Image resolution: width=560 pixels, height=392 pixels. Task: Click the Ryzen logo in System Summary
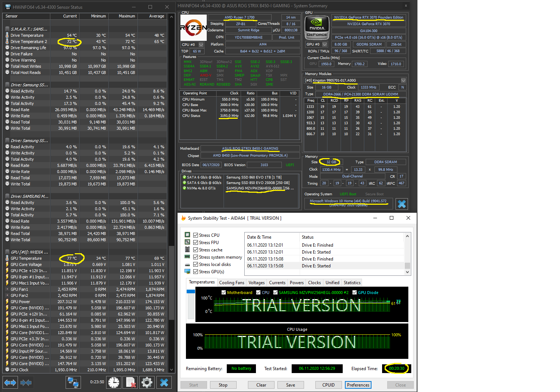[194, 28]
